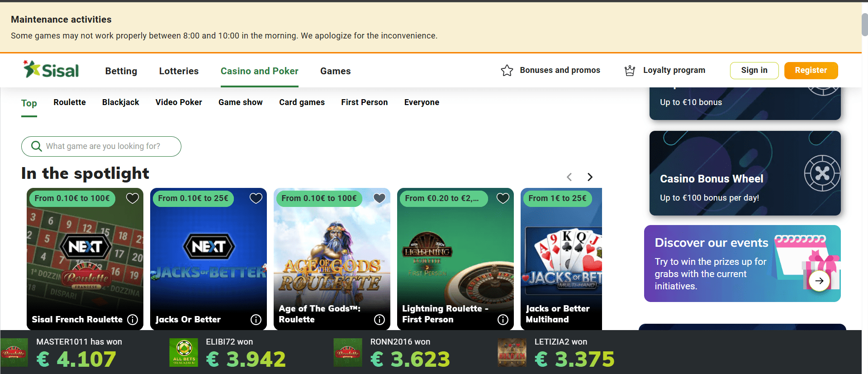
Task: Click the orange Register button
Action: point(811,70)
